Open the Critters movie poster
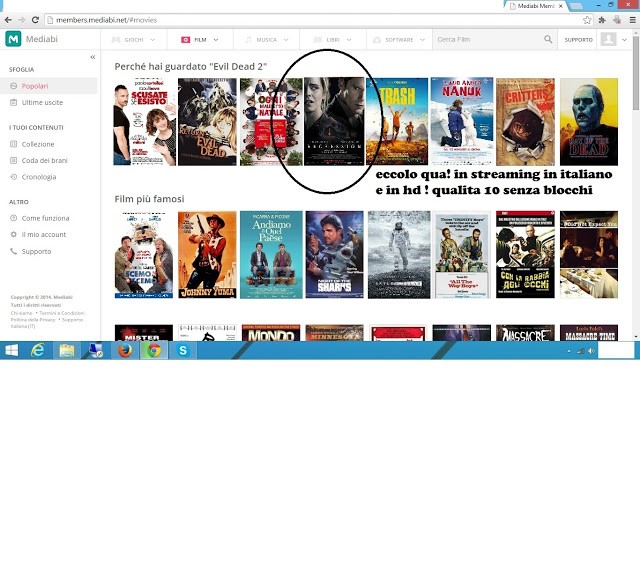 (525, 122)
